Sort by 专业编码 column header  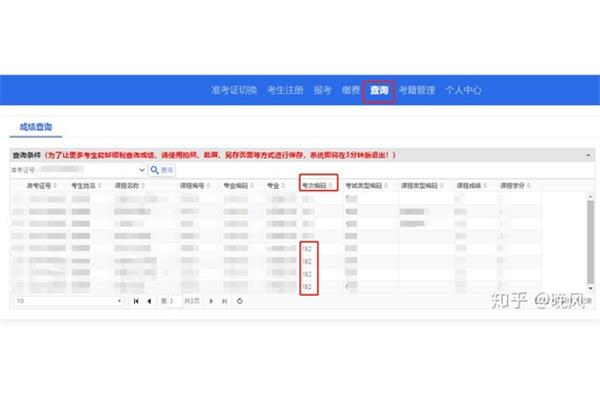[239, 186]
